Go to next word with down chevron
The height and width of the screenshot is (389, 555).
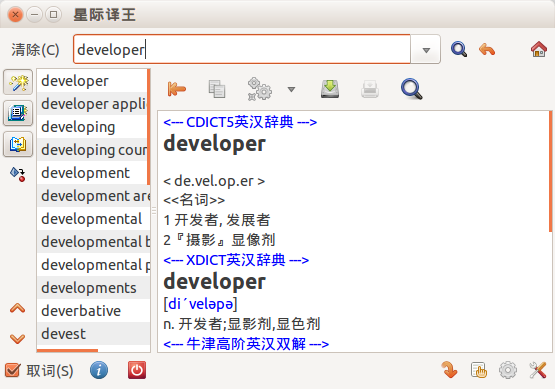pyautogui.click(x=17, y=339)
